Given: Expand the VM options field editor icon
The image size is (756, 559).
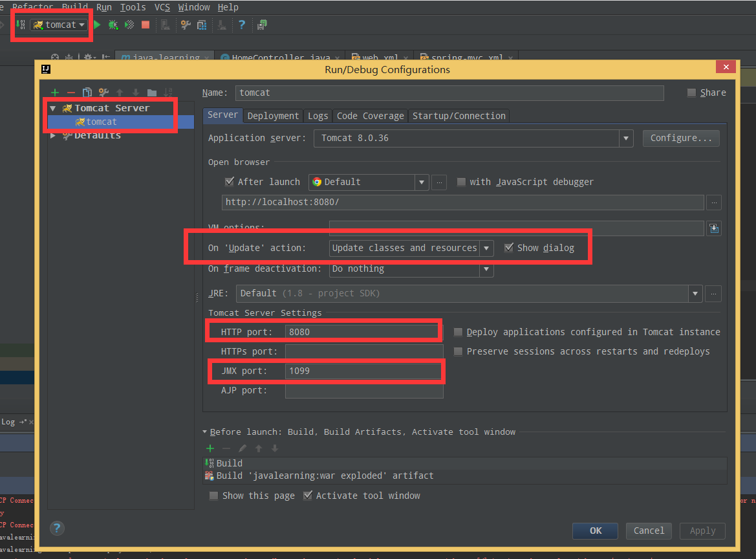Looking at the screenshot, I should [714, 228].
